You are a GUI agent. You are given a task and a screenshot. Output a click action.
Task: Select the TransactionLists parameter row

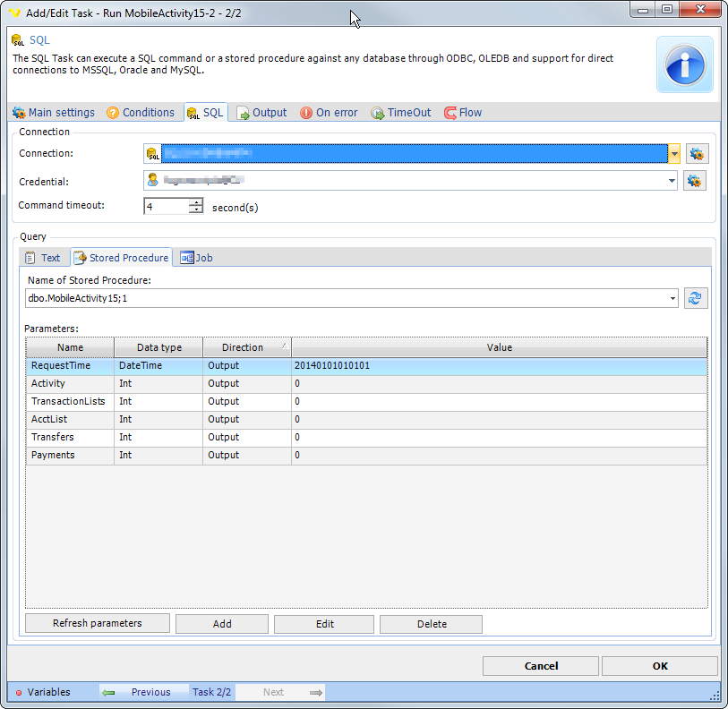(68, 401)
